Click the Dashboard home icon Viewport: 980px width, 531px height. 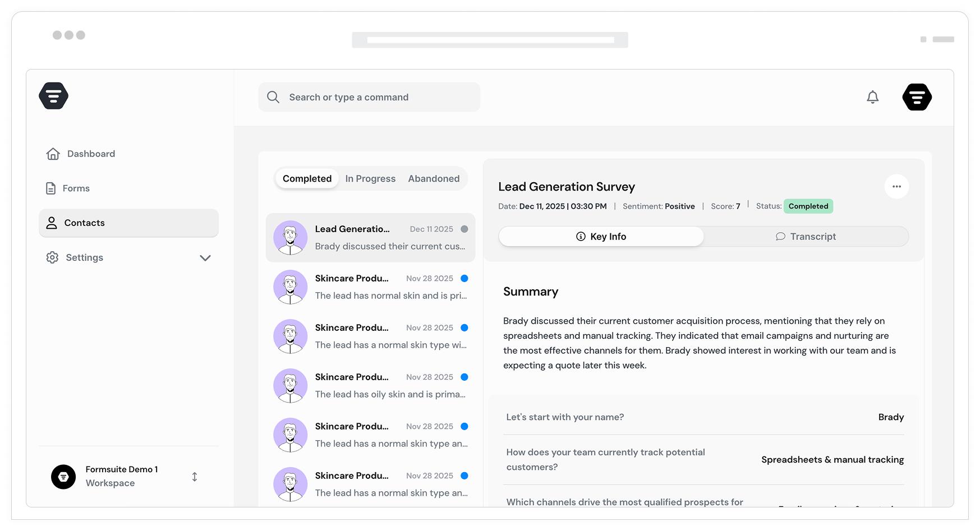pos(53,154)
